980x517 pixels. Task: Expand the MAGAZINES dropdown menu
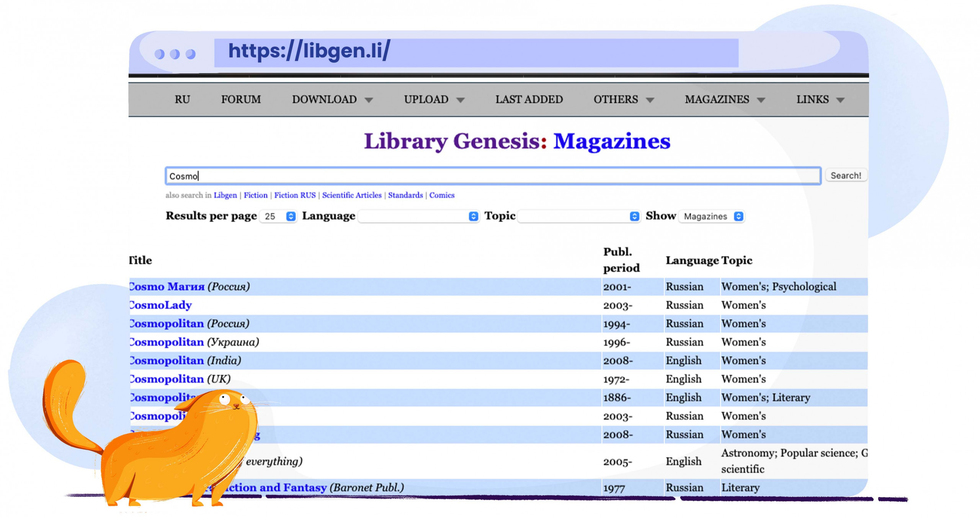(x=725, y=99)
